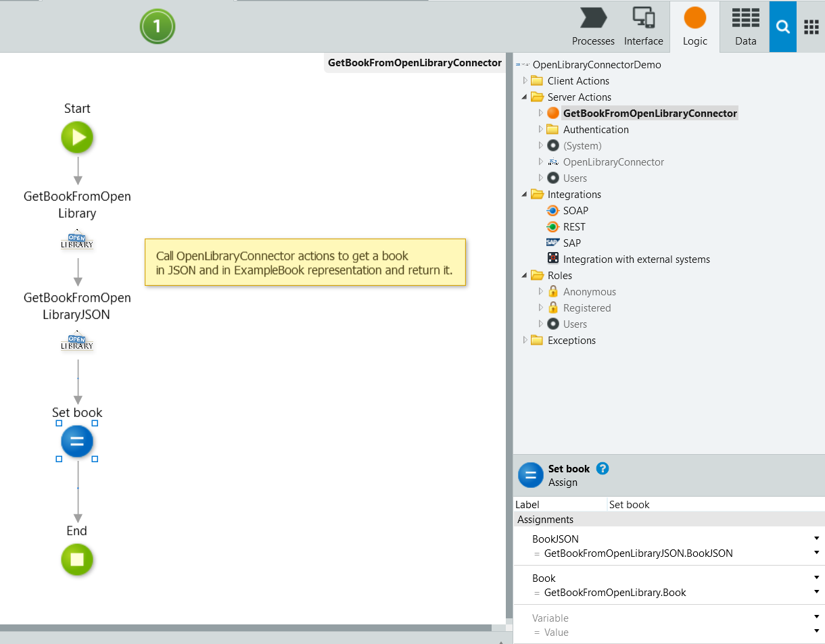Click the (System) module icon
This screenshot has width=825, height=644.
(553, 145)
